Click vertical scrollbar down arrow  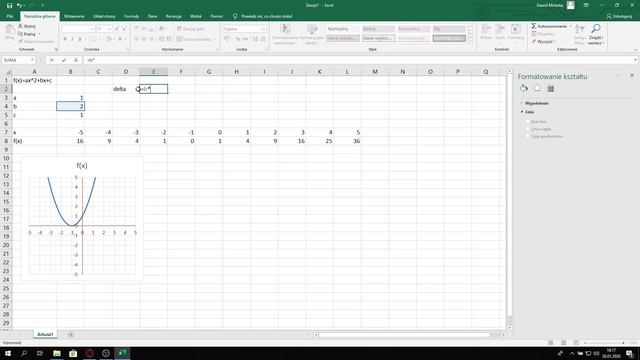509,327
